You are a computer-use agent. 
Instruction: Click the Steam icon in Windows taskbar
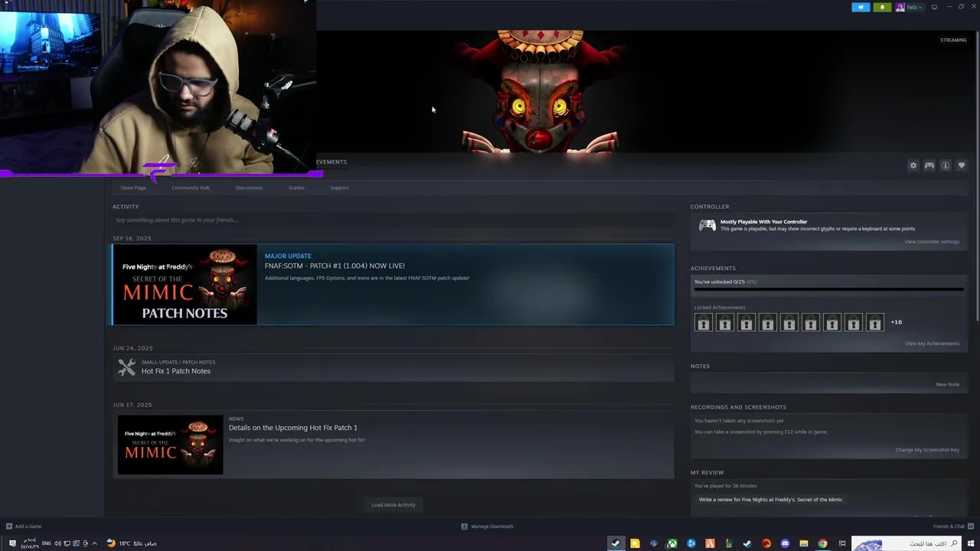616,543
